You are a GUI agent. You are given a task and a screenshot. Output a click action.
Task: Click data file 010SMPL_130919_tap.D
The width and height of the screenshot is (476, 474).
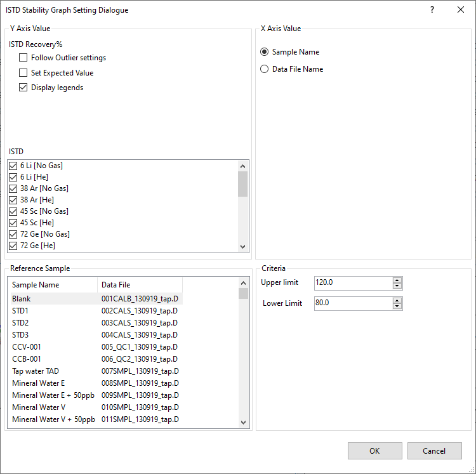point(140,407)
